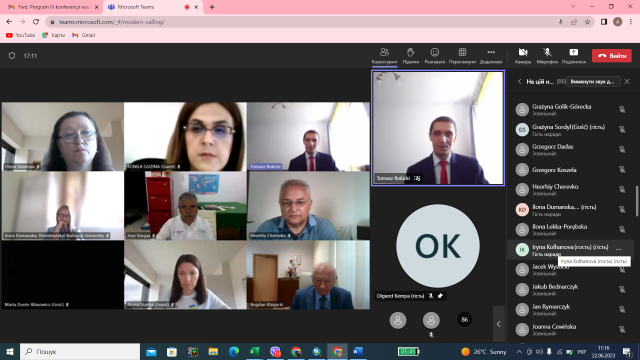The image size is (640, 360).
Task: Open the YouTube bookmark
Action: click(x=20, y=36)
